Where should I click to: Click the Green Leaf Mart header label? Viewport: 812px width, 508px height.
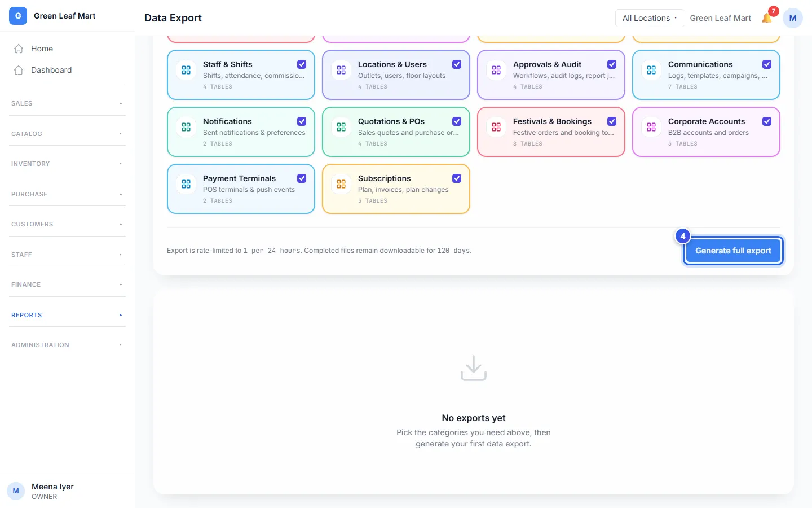point(721,18)
